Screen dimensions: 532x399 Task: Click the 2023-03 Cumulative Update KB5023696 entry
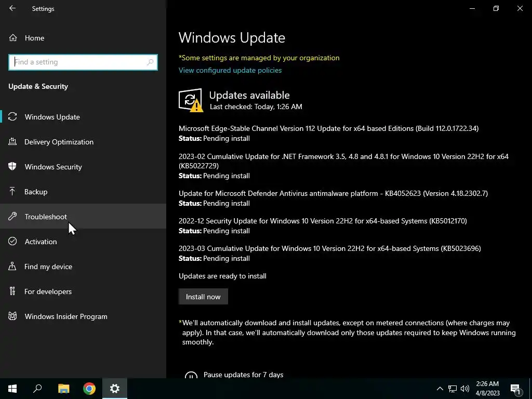pos(330,253)
